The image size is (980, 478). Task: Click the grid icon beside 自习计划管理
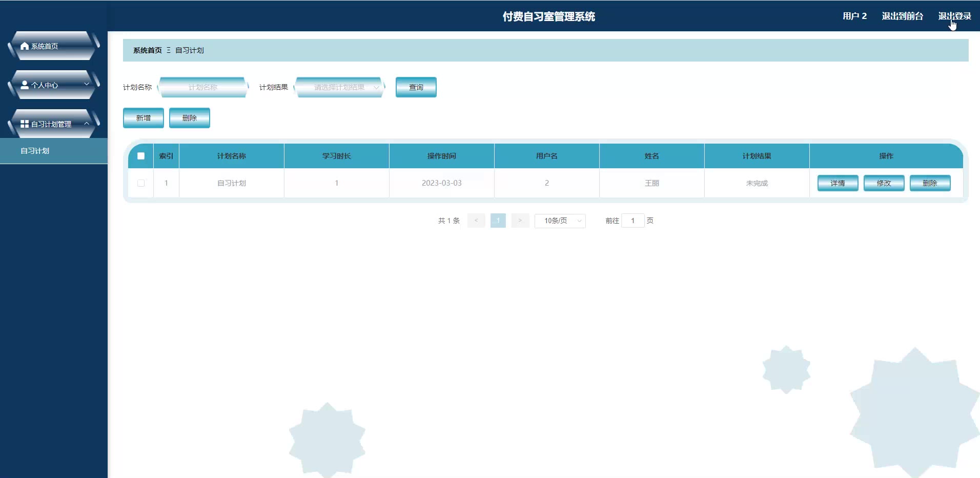[24, 124]
